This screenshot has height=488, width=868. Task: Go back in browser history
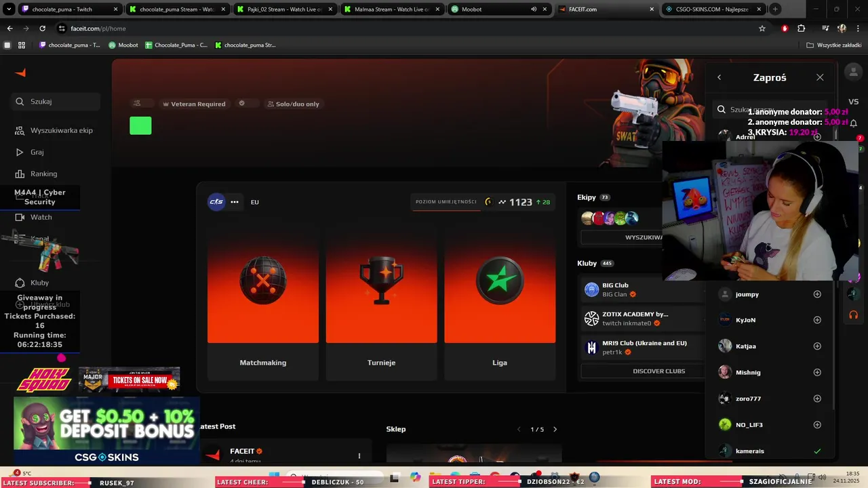pyautogui.click(x=9, y=28)
